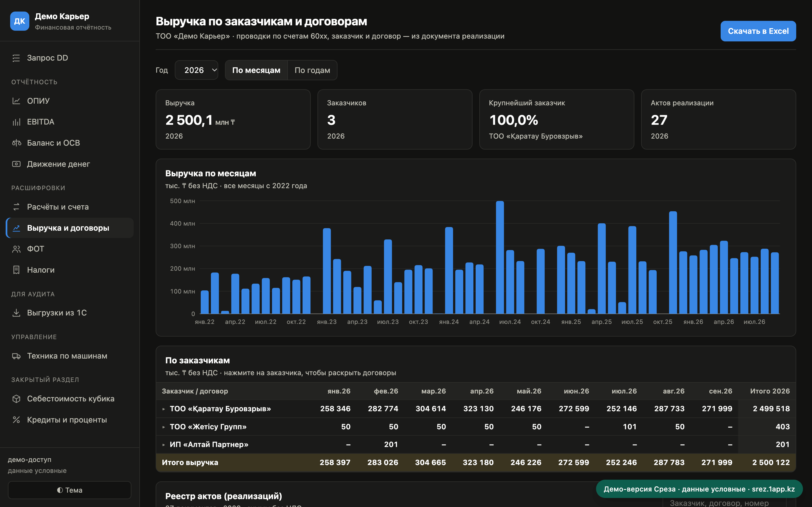Open the Год 2026 dropdown
Viewport: 812px width, 507px height.
196,70
